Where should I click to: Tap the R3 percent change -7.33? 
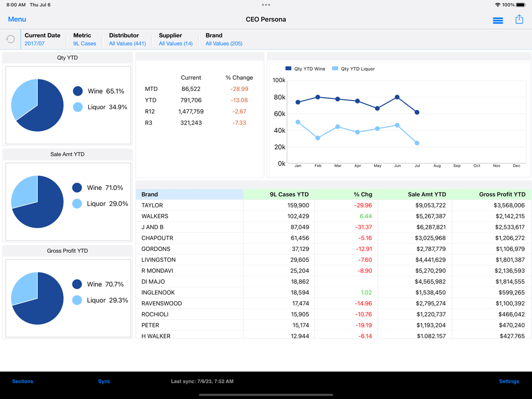(x=239, y=123)
